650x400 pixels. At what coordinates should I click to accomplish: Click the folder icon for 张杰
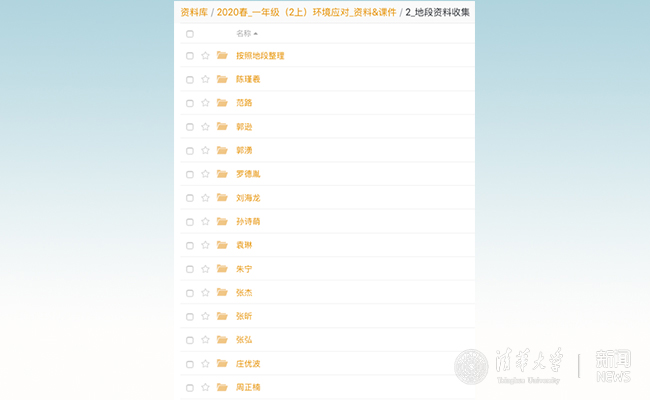coord(222,293)
